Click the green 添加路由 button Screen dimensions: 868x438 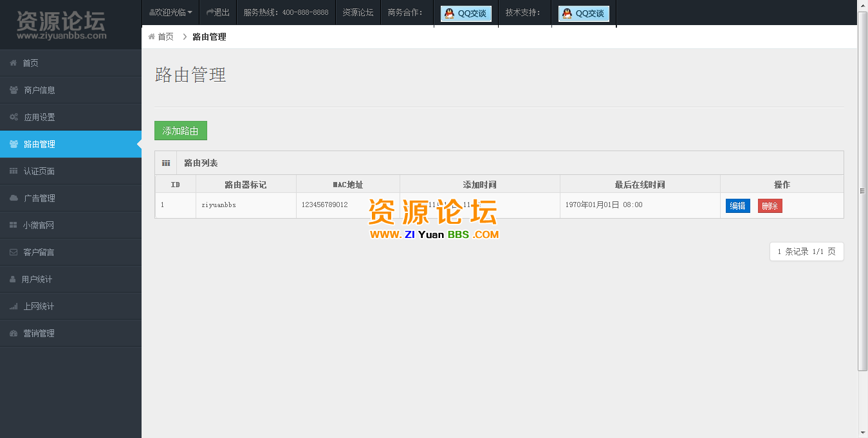181,131
